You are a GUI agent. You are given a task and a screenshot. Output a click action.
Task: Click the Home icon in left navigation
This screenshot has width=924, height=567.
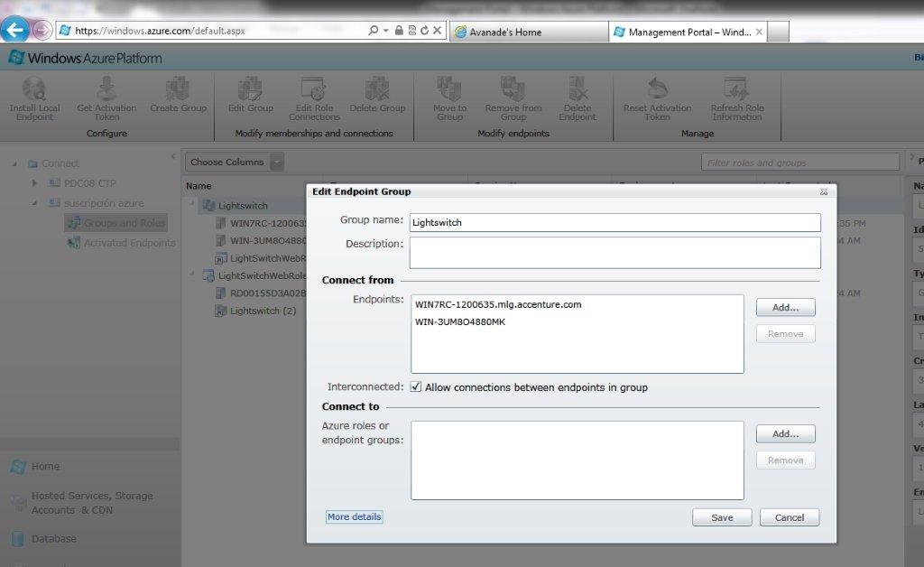[x=18, y=466]
